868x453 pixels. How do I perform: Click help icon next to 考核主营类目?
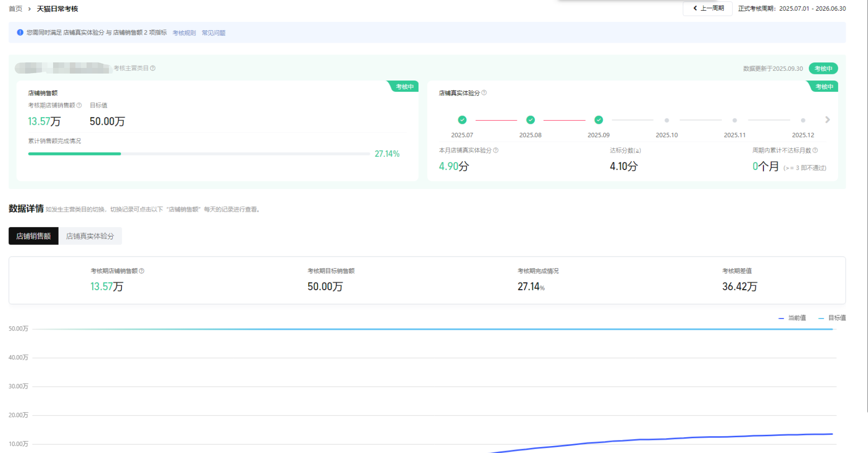[153, 68]
